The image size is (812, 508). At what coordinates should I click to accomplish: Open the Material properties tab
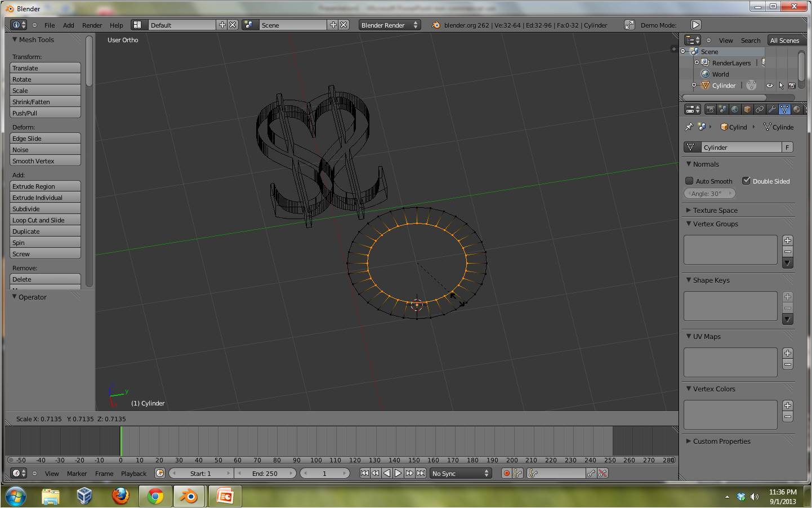(x=797, y=109)
